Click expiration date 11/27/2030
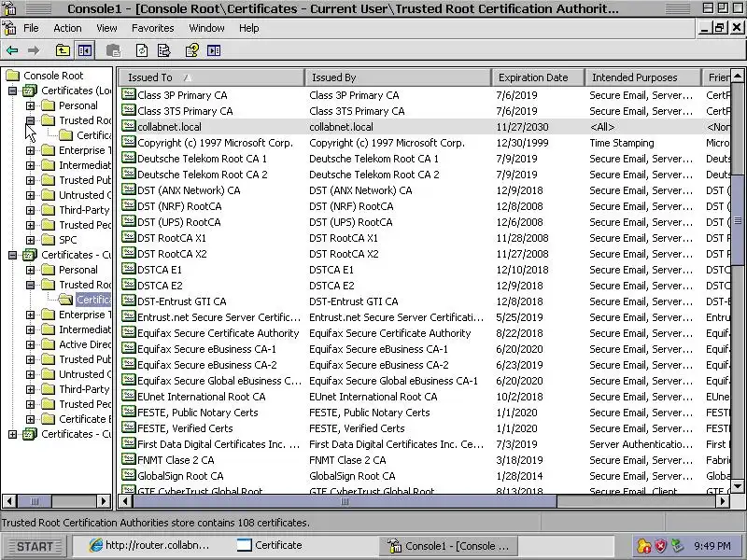Viewport: 747px width, 560px height. pos(522,127)
